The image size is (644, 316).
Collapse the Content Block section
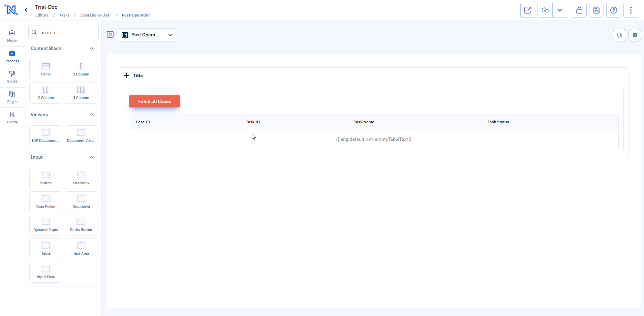92,49
